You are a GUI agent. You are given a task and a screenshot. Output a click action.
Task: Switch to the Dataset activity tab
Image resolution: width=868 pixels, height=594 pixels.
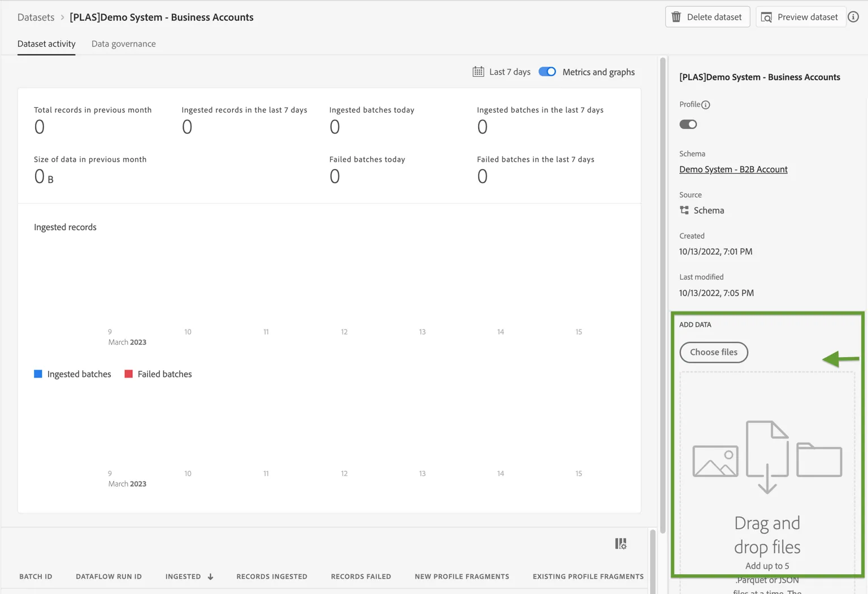[x=46, y=44]
